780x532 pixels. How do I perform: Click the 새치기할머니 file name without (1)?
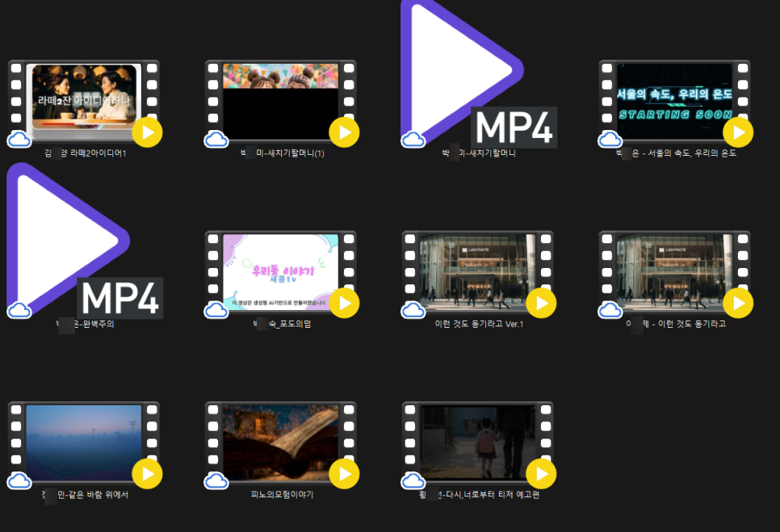479,153
